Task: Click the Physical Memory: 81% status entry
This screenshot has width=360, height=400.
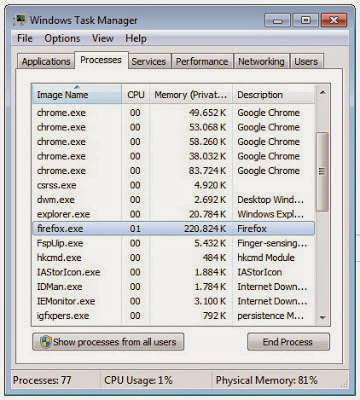Action: 267,380
